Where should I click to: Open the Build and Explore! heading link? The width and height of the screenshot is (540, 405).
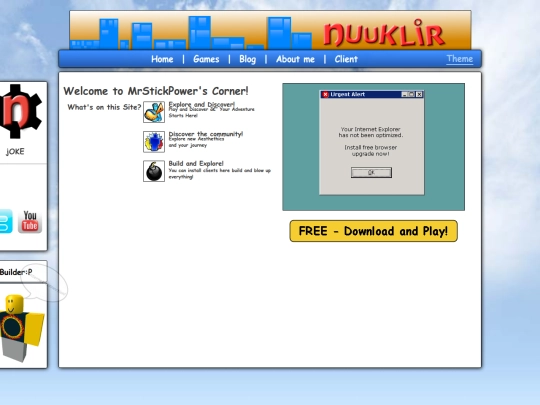pyautogui.click(x=196, y=163)
